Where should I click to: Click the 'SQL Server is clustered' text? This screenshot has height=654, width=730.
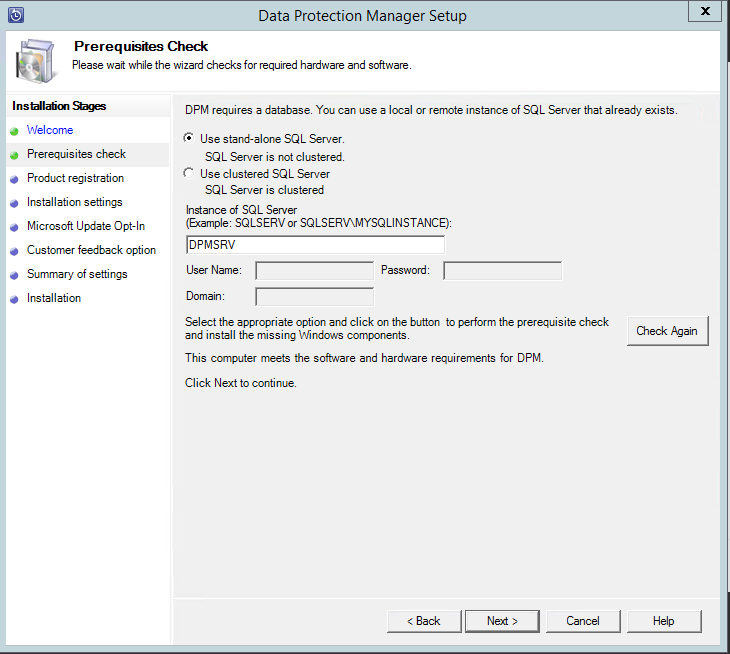pyautogui.click(x=264, y=190)
